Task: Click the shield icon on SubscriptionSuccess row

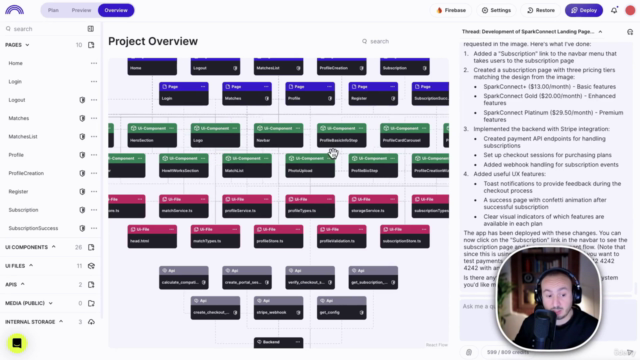Action: pyautogui.click(x=82, y=228)
